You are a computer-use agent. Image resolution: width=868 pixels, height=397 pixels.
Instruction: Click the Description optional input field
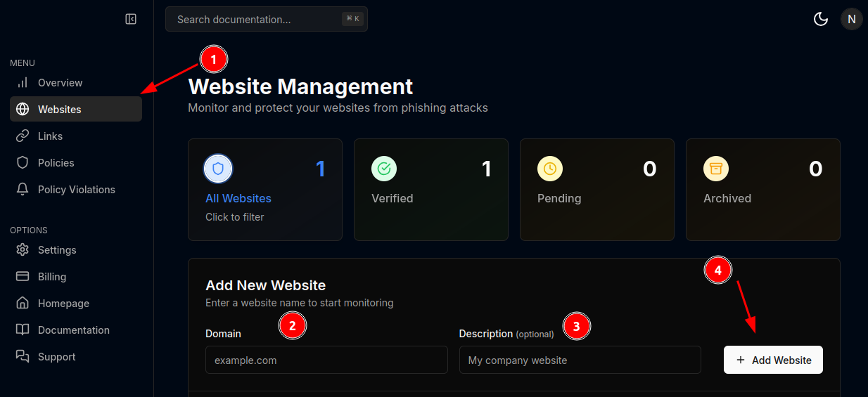[580, 360]
